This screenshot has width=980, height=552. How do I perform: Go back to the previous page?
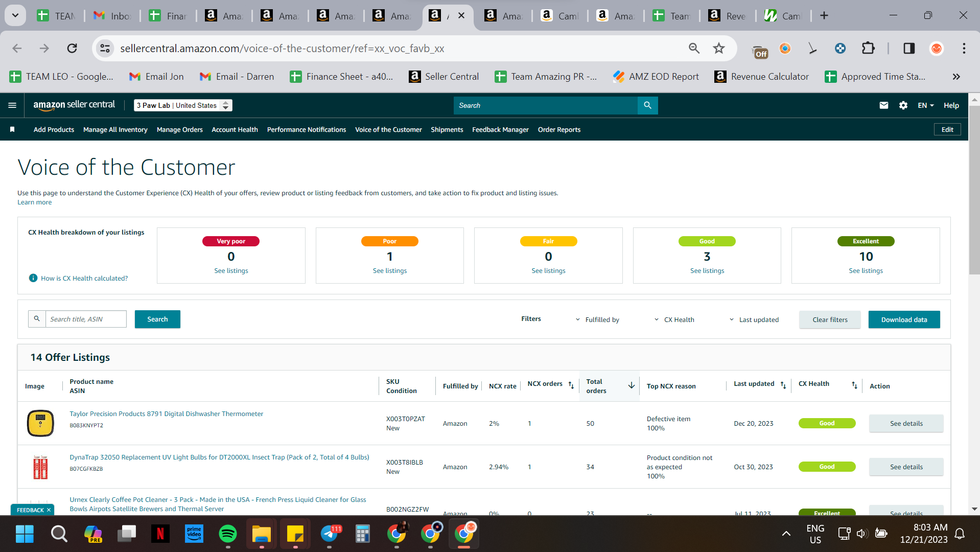click(17, 48)
